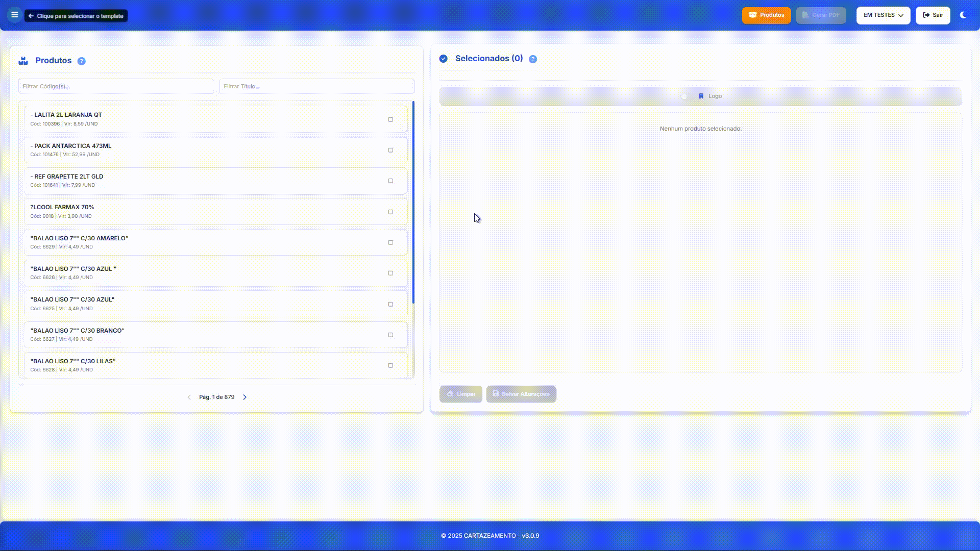Click the Sair logout button
The height and width of the screenshot is (551, 980).
[x=933, y=15]
